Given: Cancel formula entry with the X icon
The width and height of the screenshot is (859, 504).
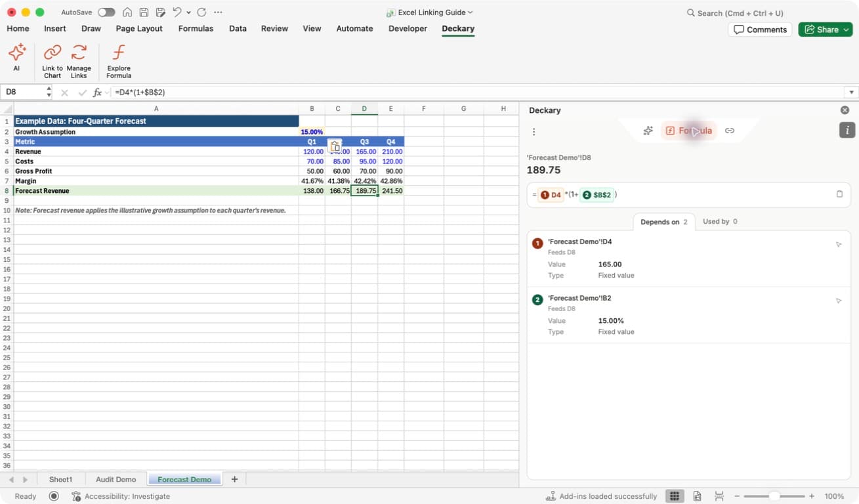Looking at the screenshot, I should (64, 93).
